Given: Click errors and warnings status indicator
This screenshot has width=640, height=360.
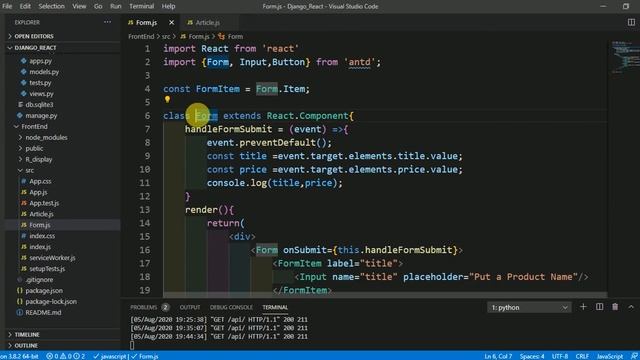Looking at the screenshot, I should pyautogui.click(x=65, y=356).
